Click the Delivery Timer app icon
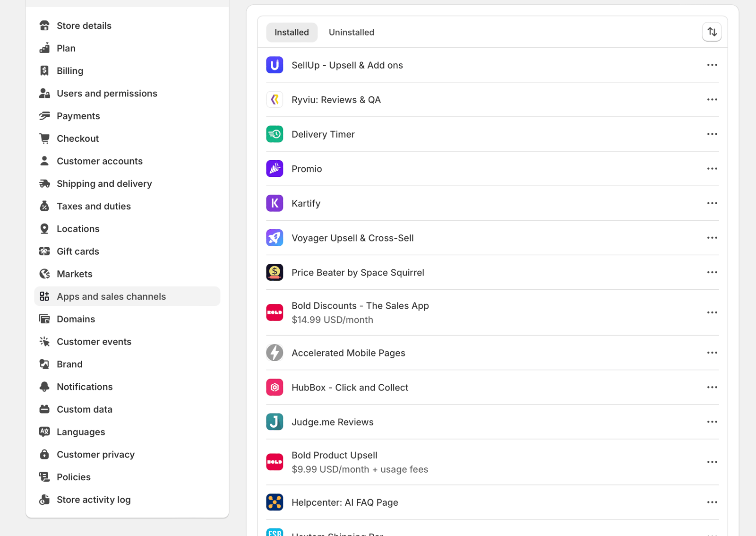Viewport: 756px width, 536px height. (275, 134)
